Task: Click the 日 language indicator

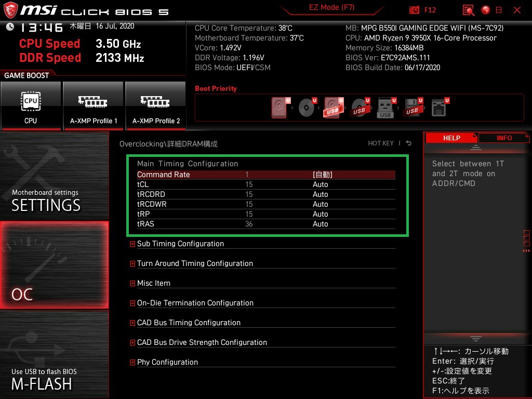Action: tap(499, 10)
